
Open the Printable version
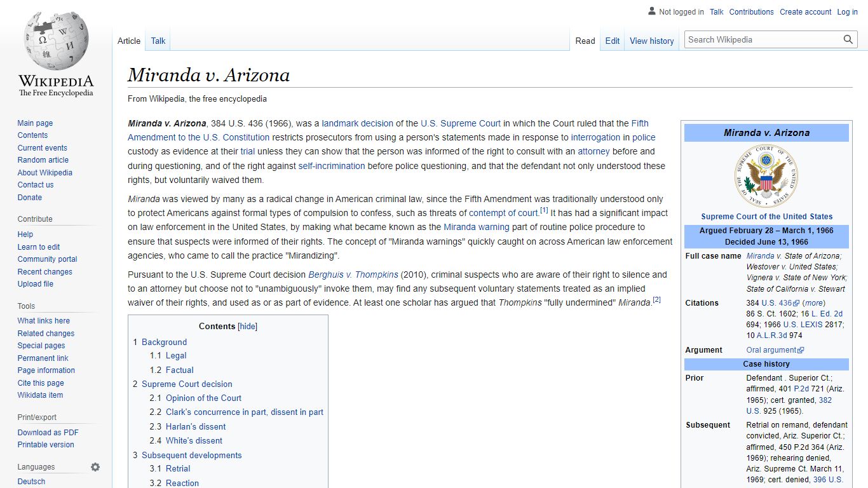(x=46, y=445)
